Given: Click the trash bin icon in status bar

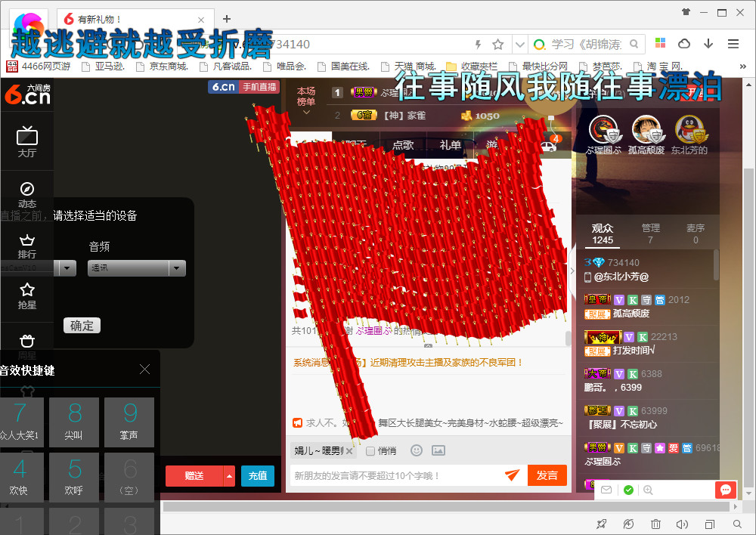Looking at the screenshot, I should (x=655, y=524).
